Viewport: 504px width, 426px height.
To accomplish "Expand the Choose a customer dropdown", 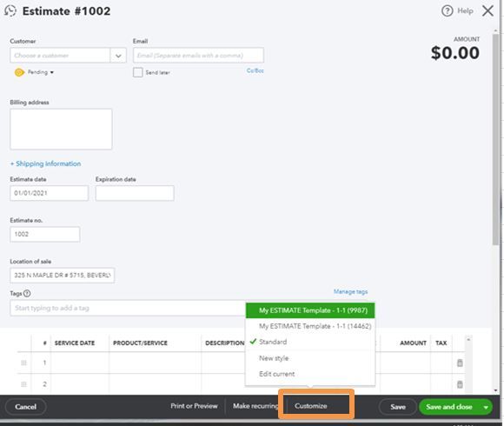I will (x=118, y=56).
